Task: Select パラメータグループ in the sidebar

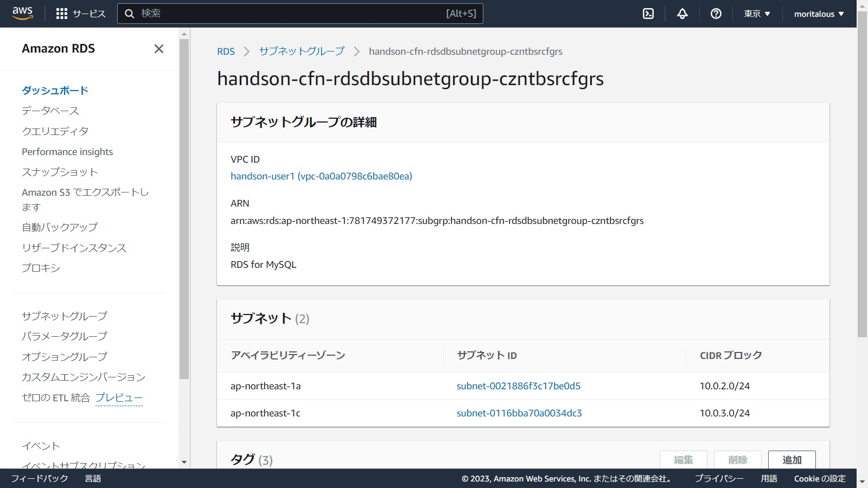Action: point(65,336)
